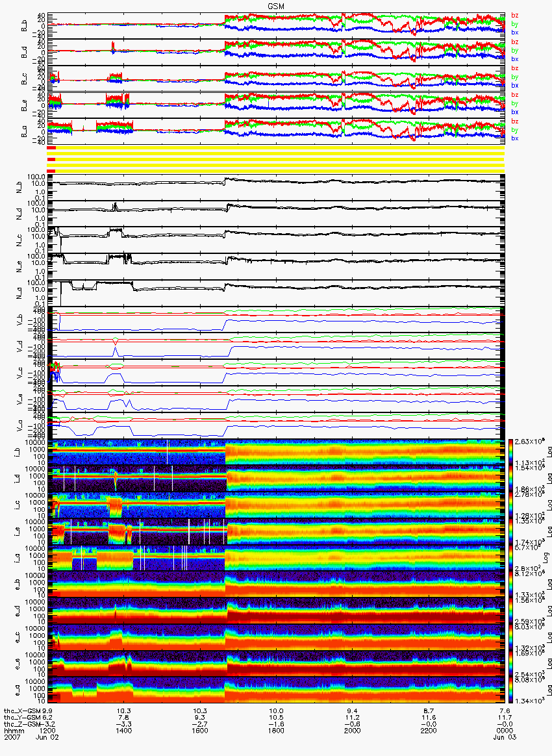Viewport: 552px width, 756px height.
Task: Select the bx legend in B_a panel
Action: pos(514,138)
